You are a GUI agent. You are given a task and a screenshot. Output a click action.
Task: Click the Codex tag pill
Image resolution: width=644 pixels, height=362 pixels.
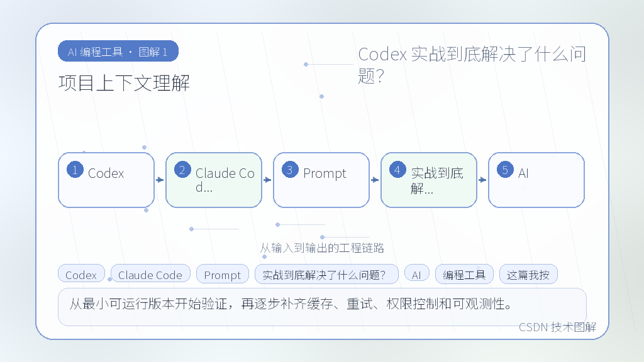(x=81, y=274)
